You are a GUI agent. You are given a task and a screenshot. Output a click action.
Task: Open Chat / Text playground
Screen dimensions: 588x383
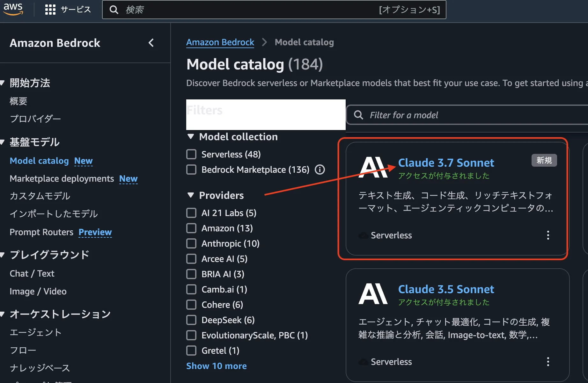tap(32, 273)
